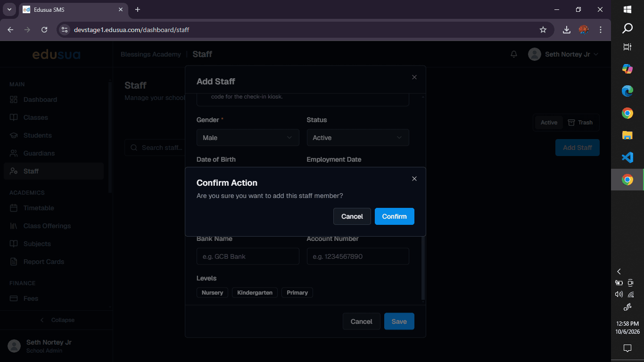
Task: Open the Dashboard icon in sidebar
Action: 14,99
